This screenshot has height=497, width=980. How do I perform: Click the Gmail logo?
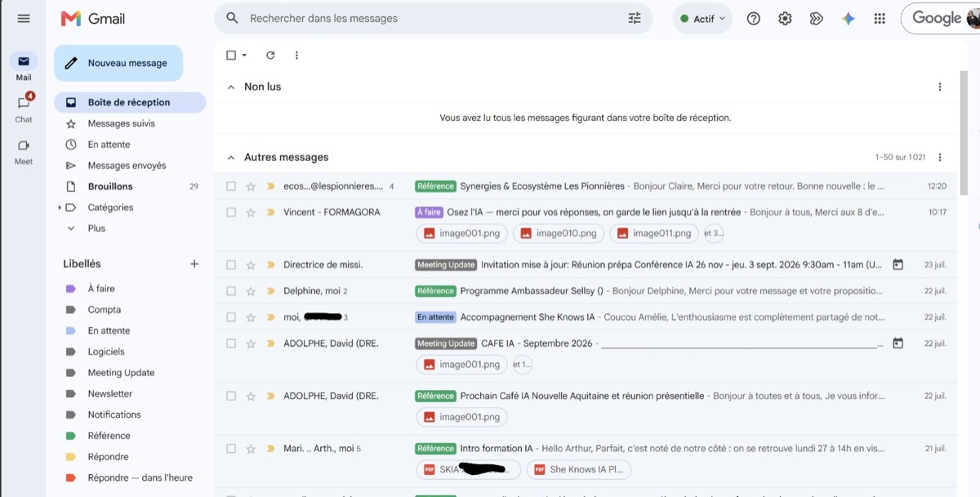coord(93,18)
